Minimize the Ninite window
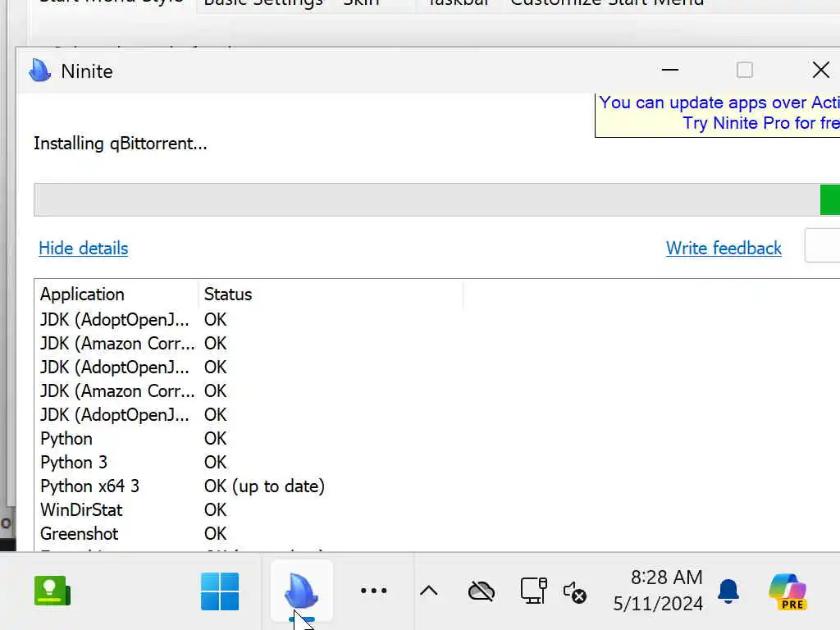Image resolution: width=840 pixels, height=630 pixels. pyautogui.click(x=669, y=71)
